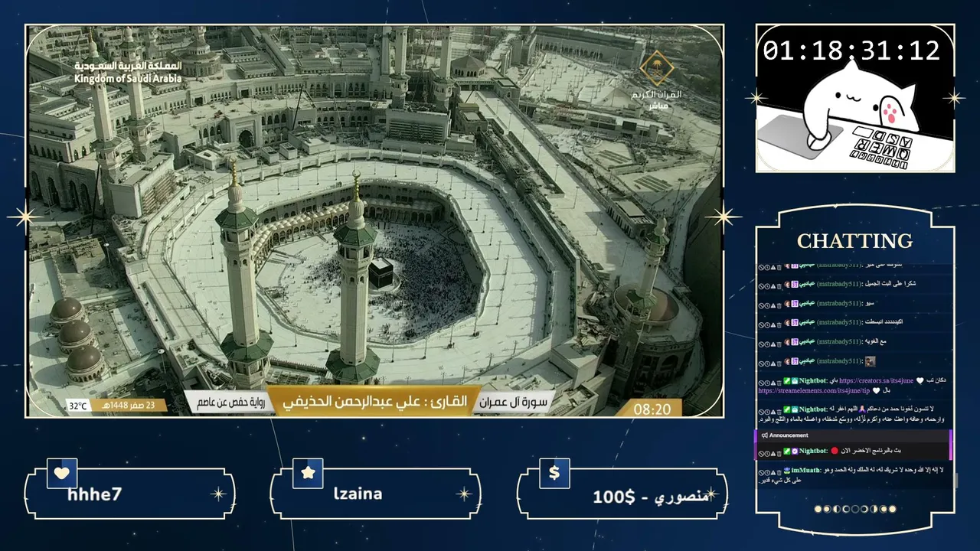Click the Kaaba in the live video
This screenshot has height=551, width=980.
(381, 272)
